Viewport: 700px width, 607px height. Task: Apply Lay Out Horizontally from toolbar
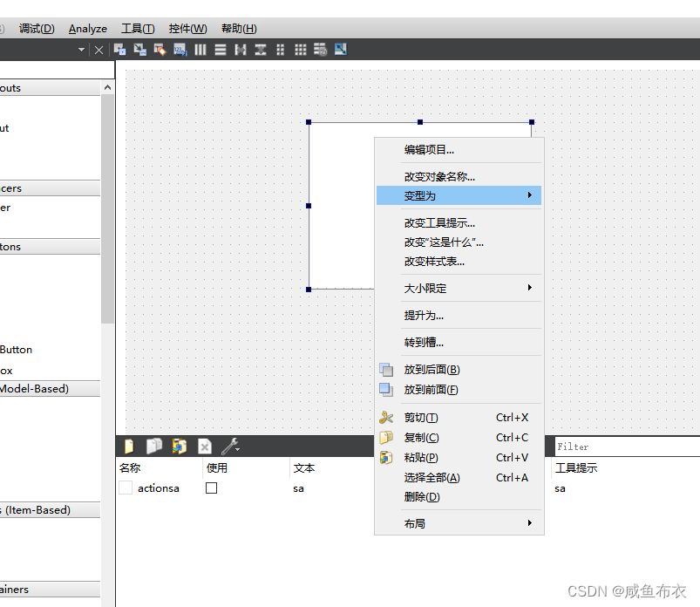[200, 50]
